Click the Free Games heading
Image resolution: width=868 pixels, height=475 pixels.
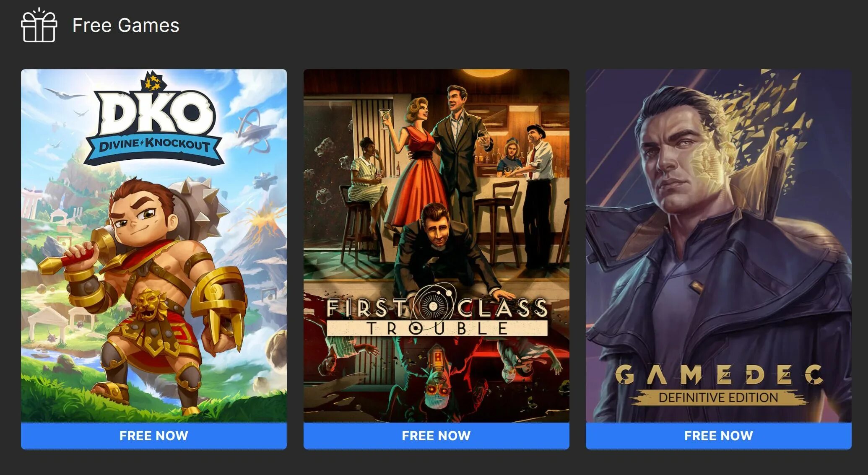pyautogui.click(x=126, y=26)
